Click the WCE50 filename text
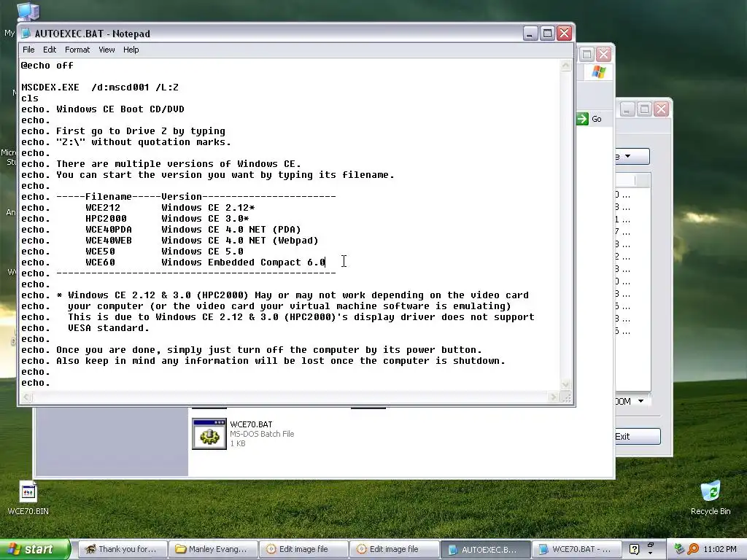The width and height of the screenshot is (747, 560). pyautogui.click(x=100, y=252)
